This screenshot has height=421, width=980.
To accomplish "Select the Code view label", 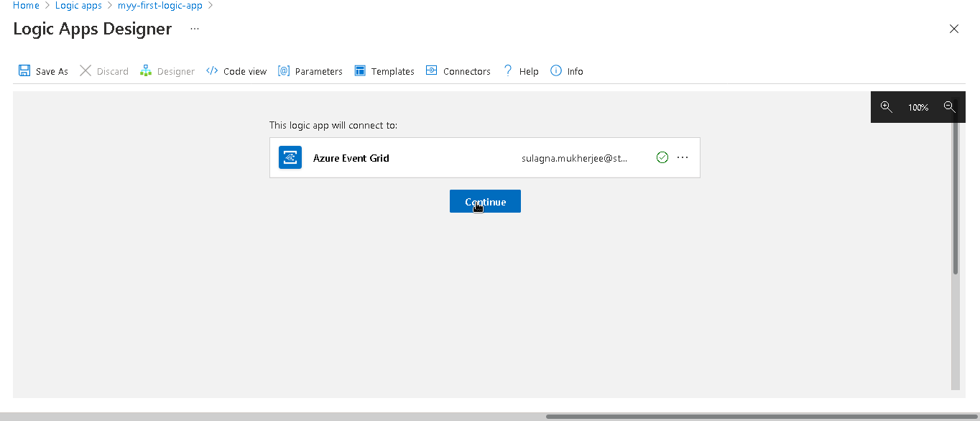I will [x=245, y=71].
